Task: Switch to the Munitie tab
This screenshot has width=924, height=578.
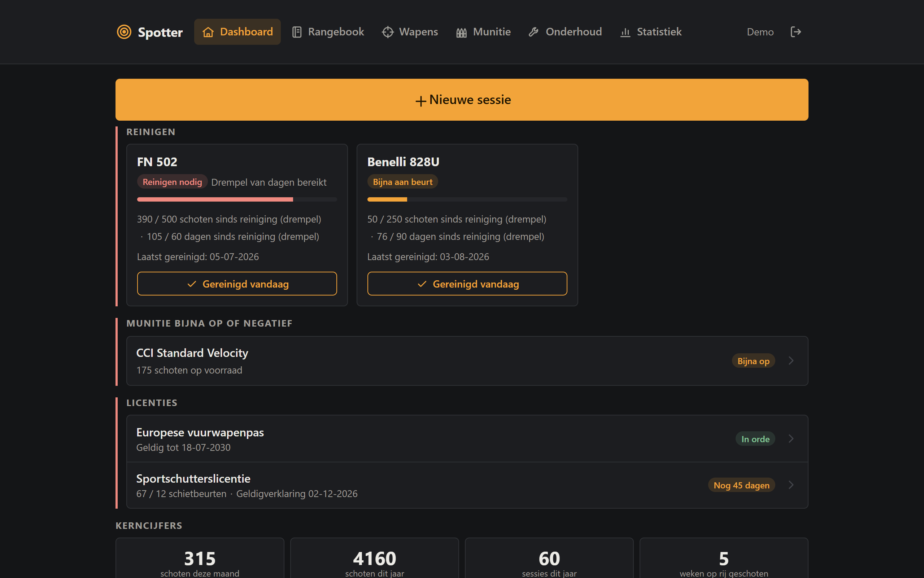Action: pyautogui.click(x=483, y=32)
